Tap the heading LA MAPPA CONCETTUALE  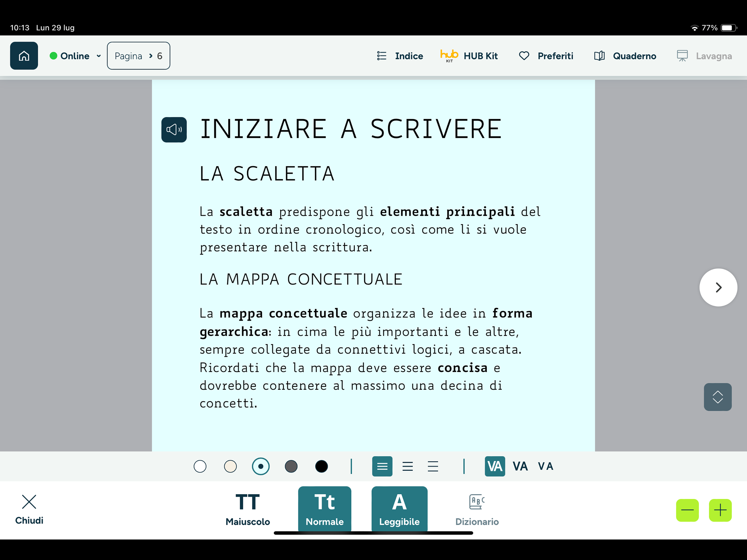301,280
